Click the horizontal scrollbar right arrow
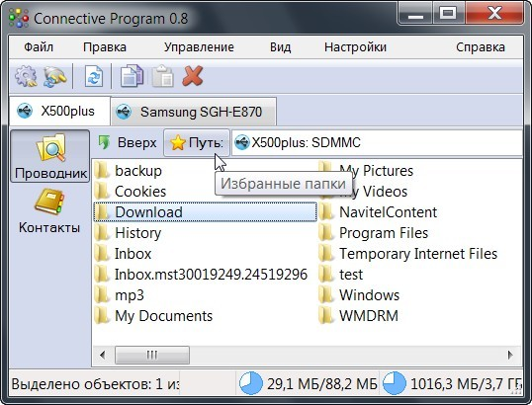The image size is (532, 405). point(510,356)
